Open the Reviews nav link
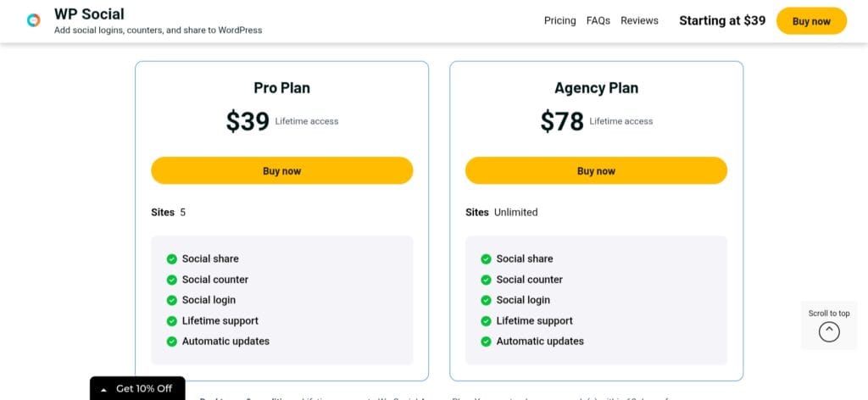Screen dimensions: 868x400 [x=639, y=20]
